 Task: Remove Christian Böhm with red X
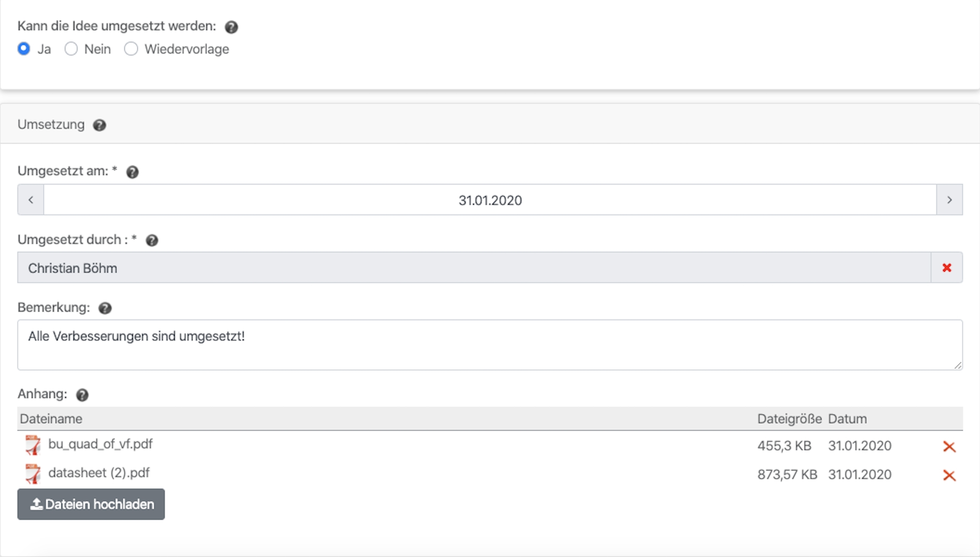(947, 268)
